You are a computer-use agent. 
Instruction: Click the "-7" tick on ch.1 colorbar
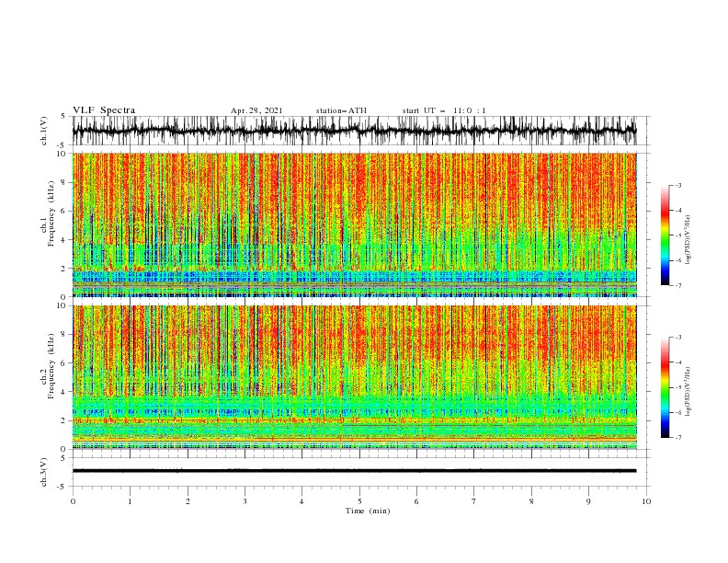tap(678, 285)
